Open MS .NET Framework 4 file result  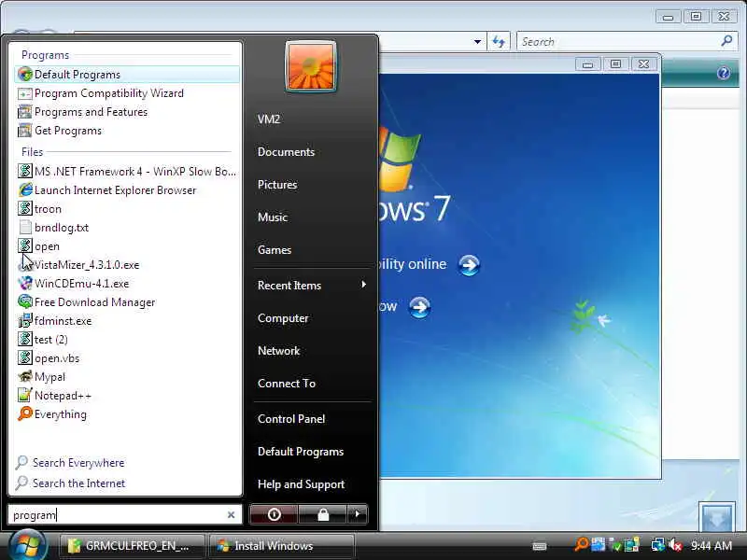pyautogui.click(x=127, y=172)
